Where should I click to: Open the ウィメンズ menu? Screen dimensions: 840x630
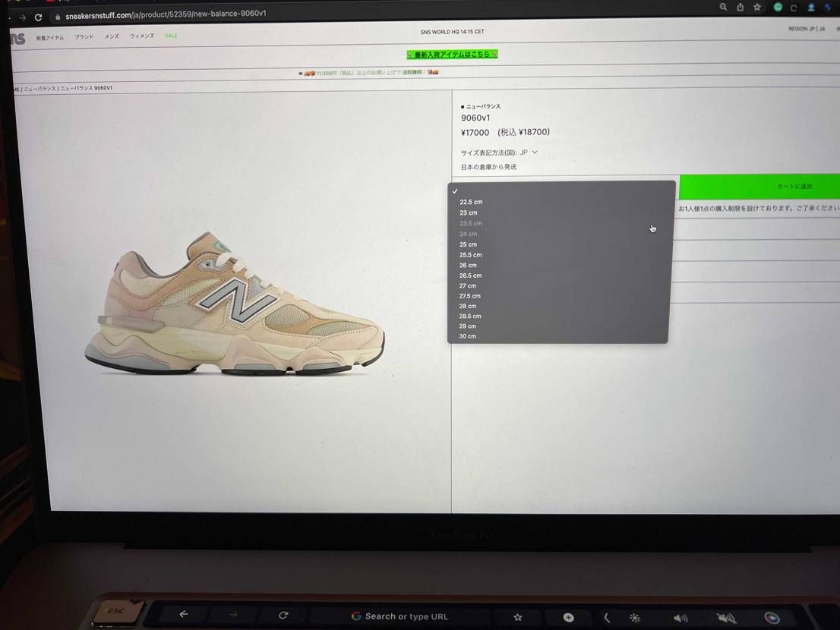(x=142, y=36)
